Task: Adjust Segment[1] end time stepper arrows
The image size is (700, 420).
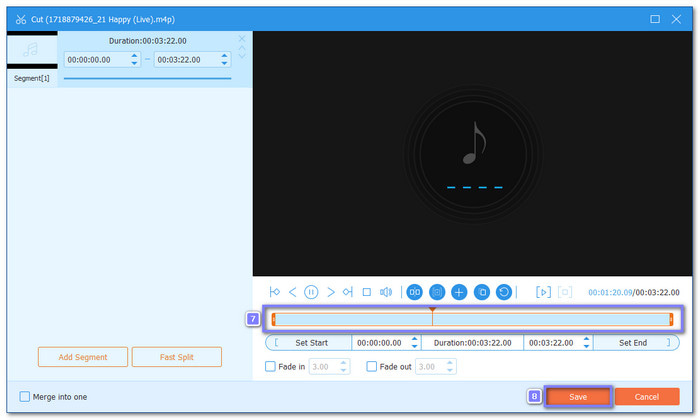Action: [225, 59]
